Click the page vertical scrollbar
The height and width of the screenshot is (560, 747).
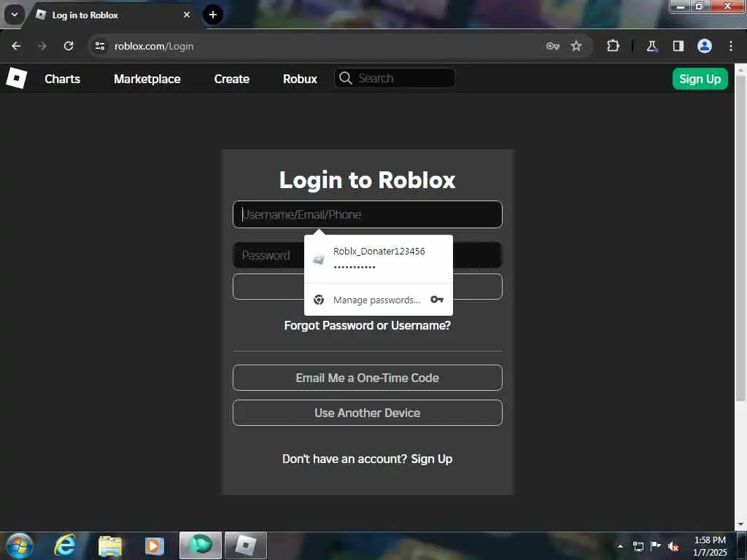point(740,238)
